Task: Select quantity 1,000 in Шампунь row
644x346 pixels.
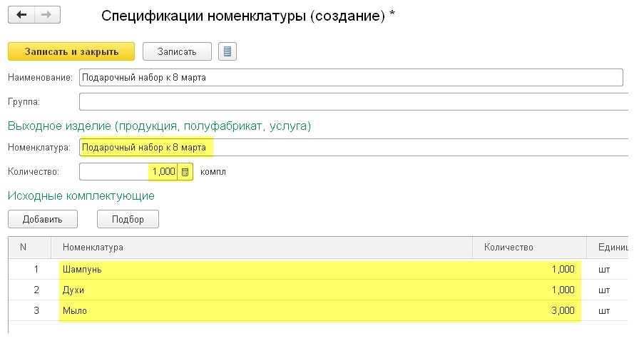Action: tap(529, 269)
